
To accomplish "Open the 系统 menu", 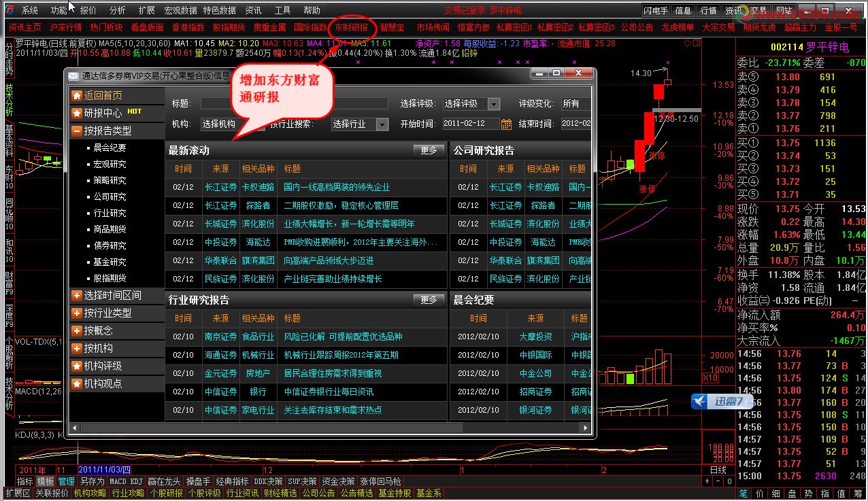I will [x=30, y=10].
